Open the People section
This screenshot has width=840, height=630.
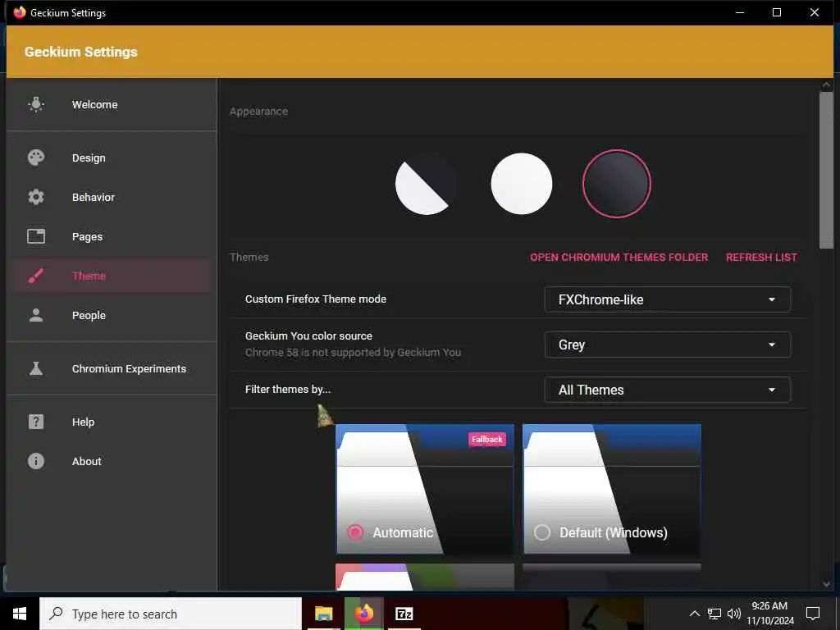point(112,315)
